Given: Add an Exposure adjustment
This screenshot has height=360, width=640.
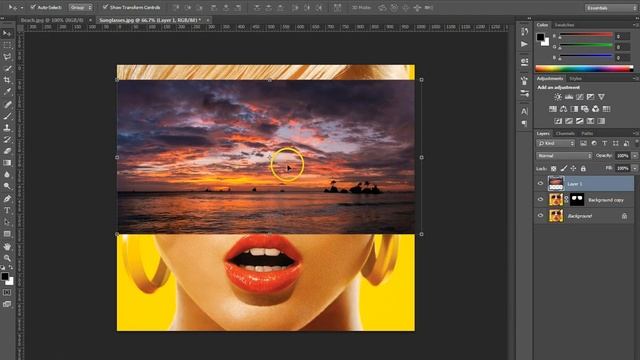Looking at the screenshot, I should point(590,97).
